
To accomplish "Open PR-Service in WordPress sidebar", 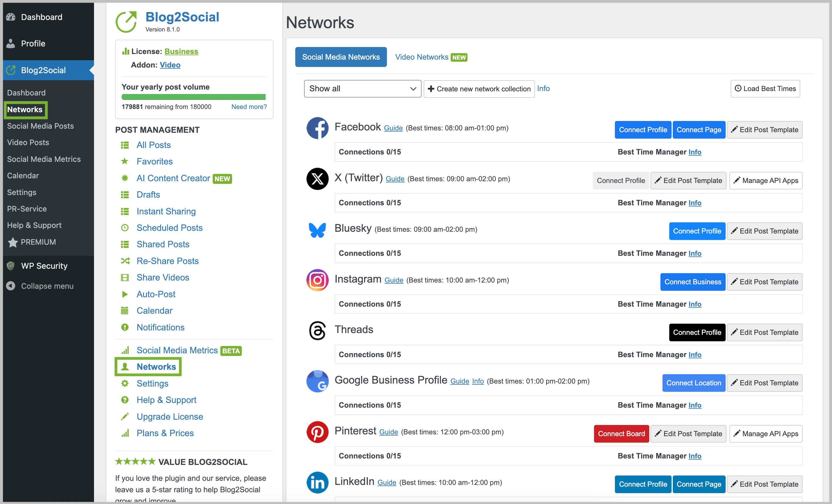I will coord(27,209).
